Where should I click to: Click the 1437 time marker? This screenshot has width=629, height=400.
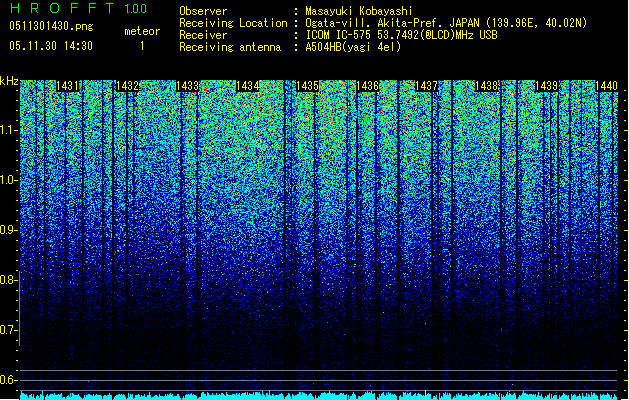click(427, 86)
